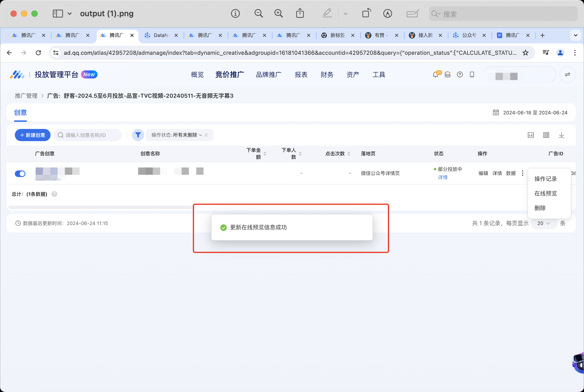Expand the markup tools dropdown arrow
This screenshot has width=584, height=392.
click(x=346, y=14)
